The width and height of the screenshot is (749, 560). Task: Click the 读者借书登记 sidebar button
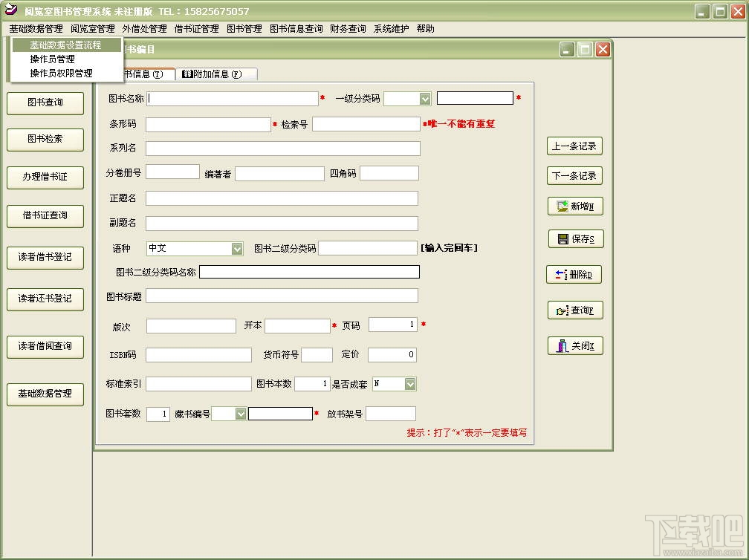coord(45,258)
